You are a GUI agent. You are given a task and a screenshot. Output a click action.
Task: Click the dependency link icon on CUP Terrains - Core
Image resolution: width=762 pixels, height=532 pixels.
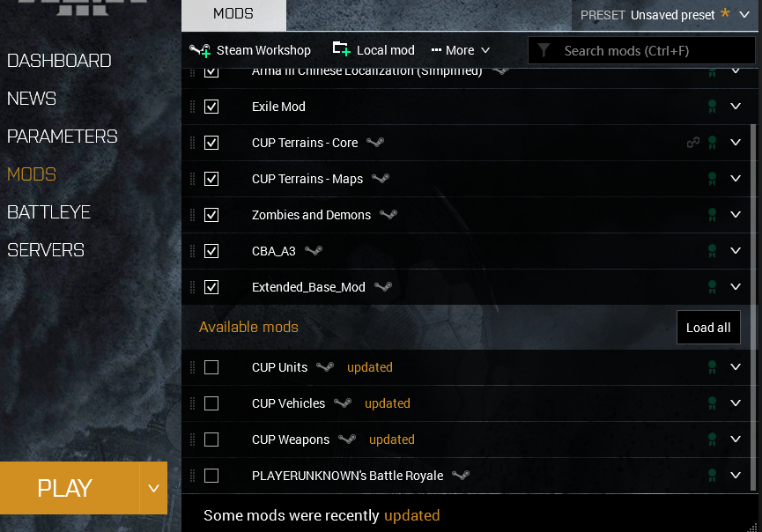[693, 143]
